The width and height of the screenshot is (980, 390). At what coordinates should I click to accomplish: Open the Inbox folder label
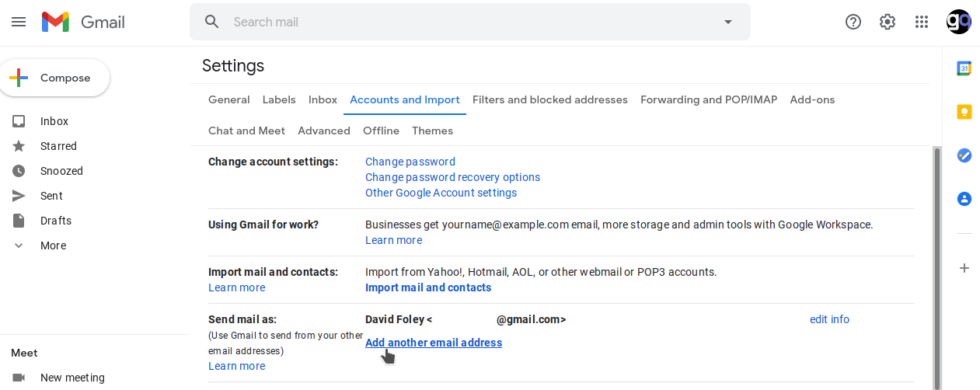(x=54, y=121)
